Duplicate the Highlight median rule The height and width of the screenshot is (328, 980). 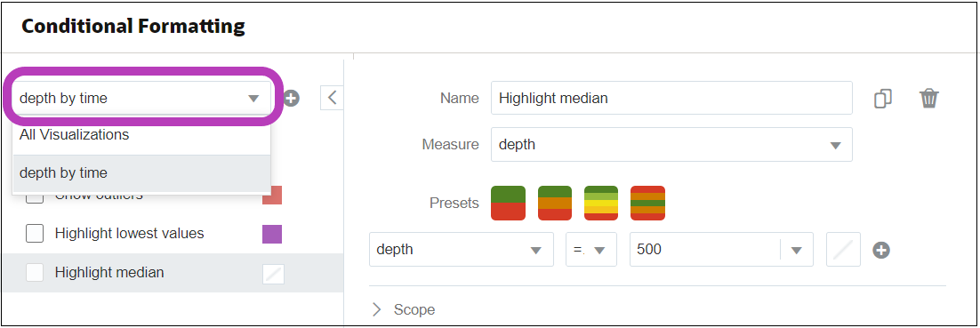click(882, 98)
